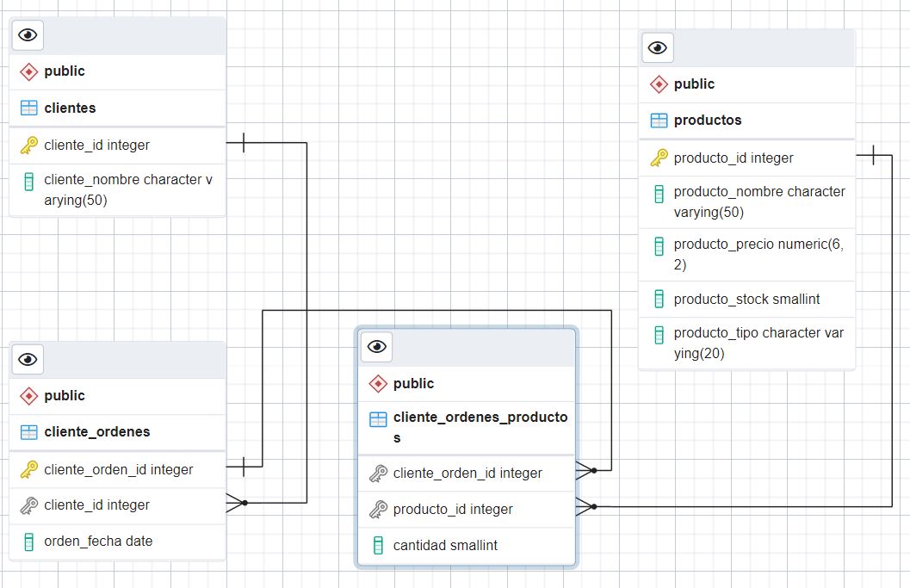Click the table grid icon beside clientes

[27, 108]
